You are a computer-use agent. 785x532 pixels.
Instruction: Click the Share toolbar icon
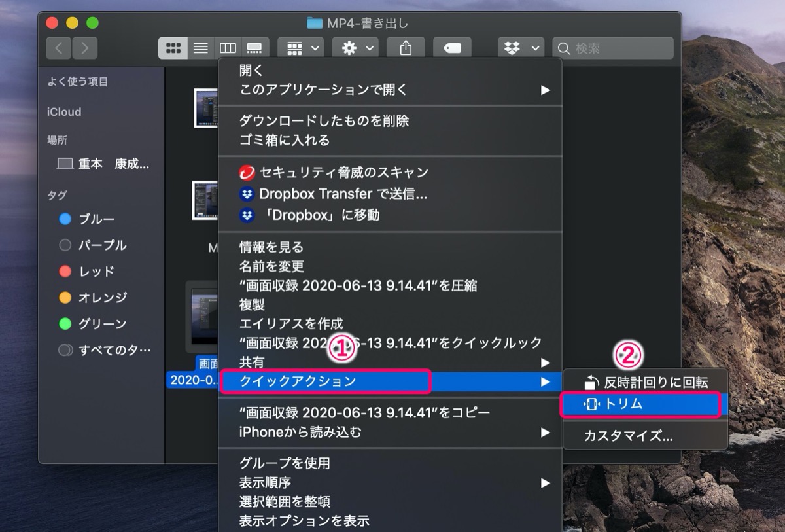click(406, 48)
